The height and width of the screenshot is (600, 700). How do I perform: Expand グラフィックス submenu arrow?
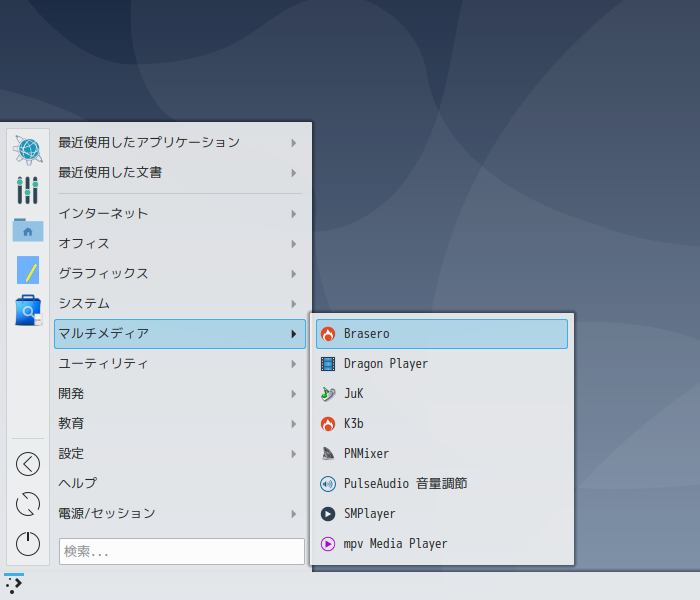[x=294, y=274]
